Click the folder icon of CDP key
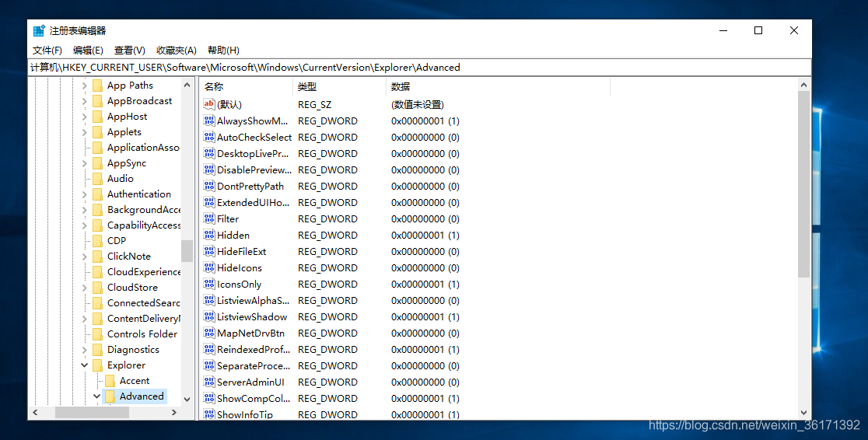This screenshot has height=440, width=868. click(x=97, y=241)
